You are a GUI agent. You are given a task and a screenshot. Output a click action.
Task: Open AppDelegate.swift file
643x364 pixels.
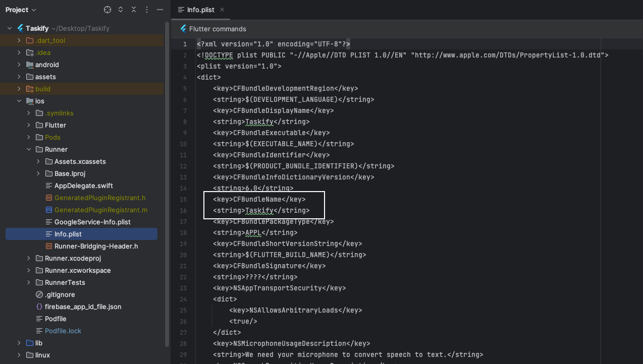point(83,186)
